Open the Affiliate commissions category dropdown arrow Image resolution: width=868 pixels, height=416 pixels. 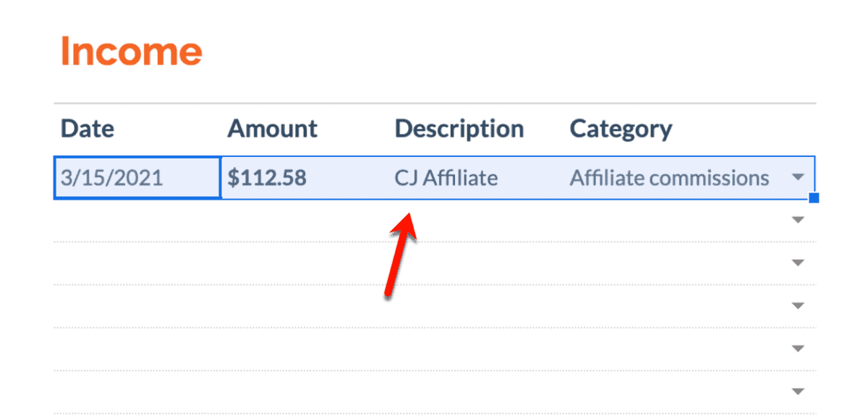click(x=798, y=177)
